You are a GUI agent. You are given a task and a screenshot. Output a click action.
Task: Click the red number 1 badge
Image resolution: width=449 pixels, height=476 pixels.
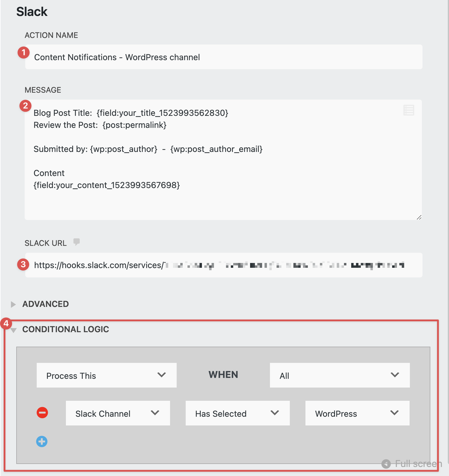click(x=23, y=52)
